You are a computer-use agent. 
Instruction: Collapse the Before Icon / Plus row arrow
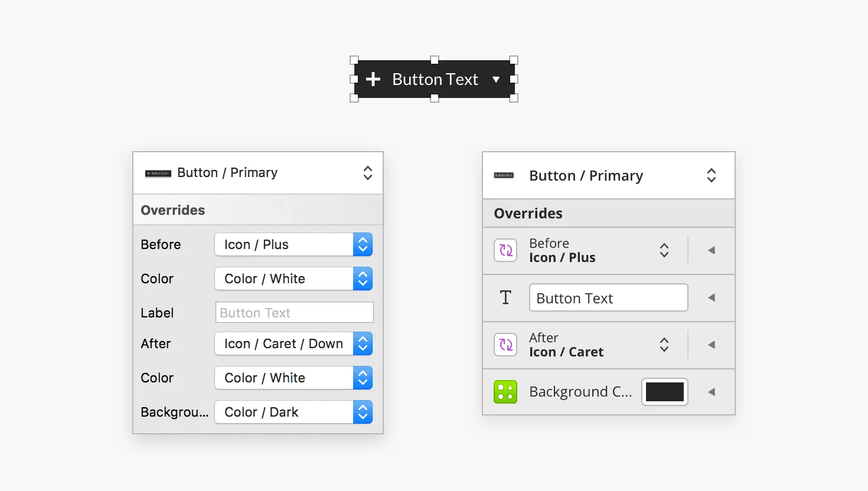click(x=712, y=250)
